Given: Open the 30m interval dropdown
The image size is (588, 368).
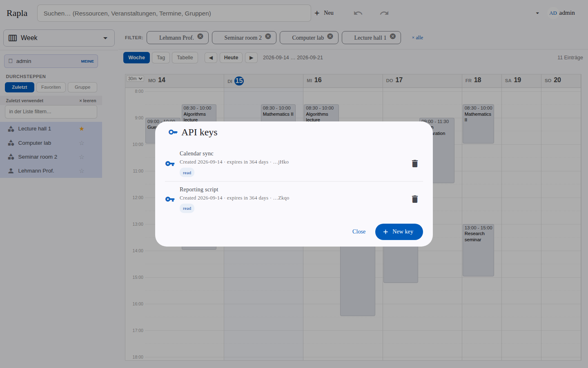Looking at the screenshot, I should click(135, 79).
